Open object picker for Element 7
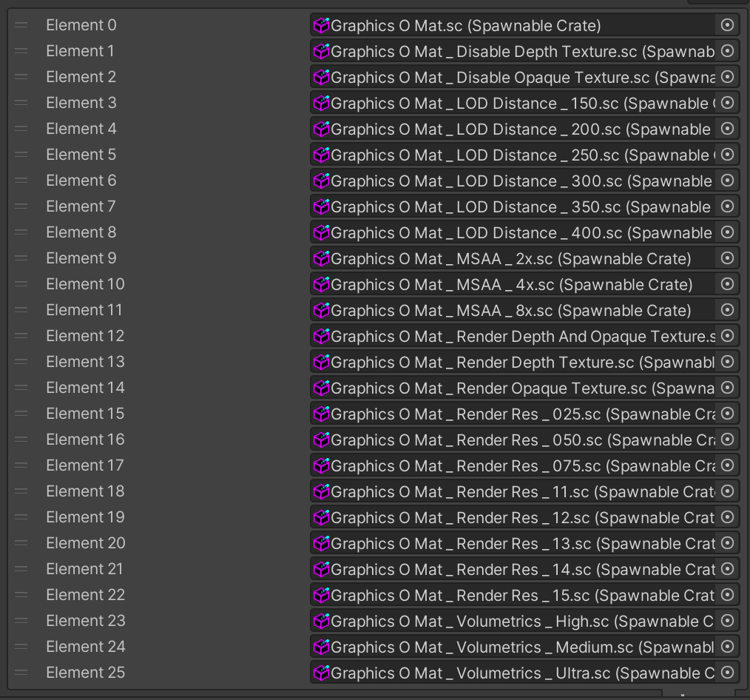 pos(727,206)
